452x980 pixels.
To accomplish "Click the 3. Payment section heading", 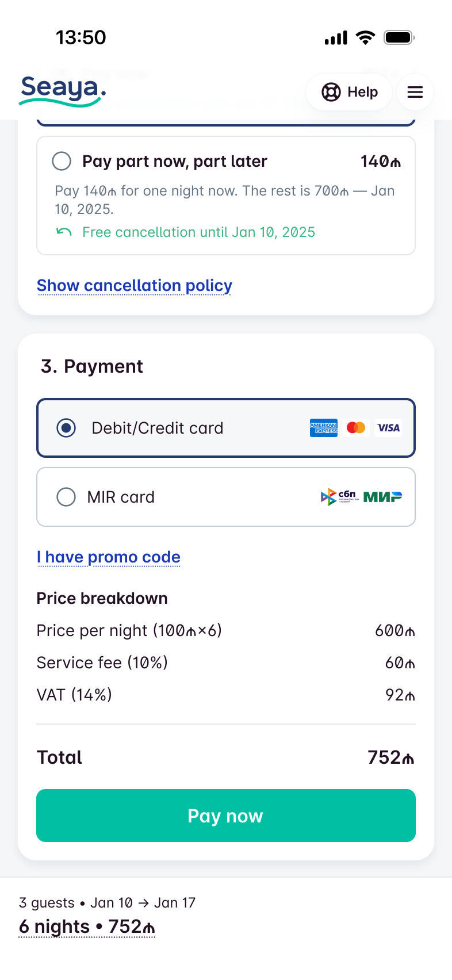I will [92, 366].
